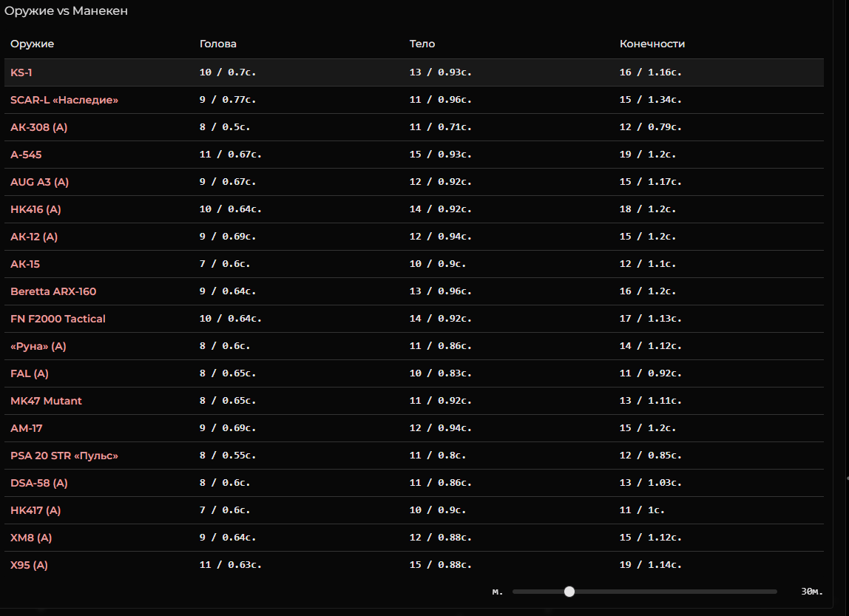The image size is (849, 616).
Task: Open the MK47 Mutant entry
Action: click(46, 401)
